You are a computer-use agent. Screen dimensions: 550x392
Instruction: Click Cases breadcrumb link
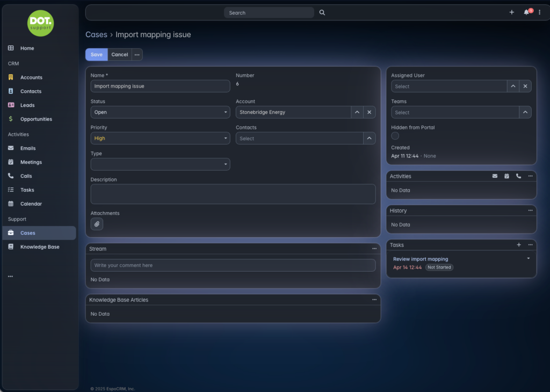click(x=97, y=34)
